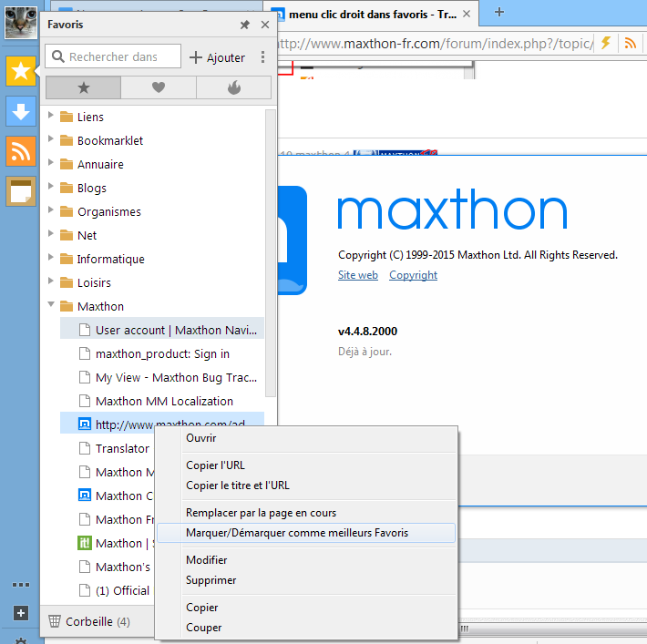
Task: Choose Copier in context menu
Action: point(306,608)
